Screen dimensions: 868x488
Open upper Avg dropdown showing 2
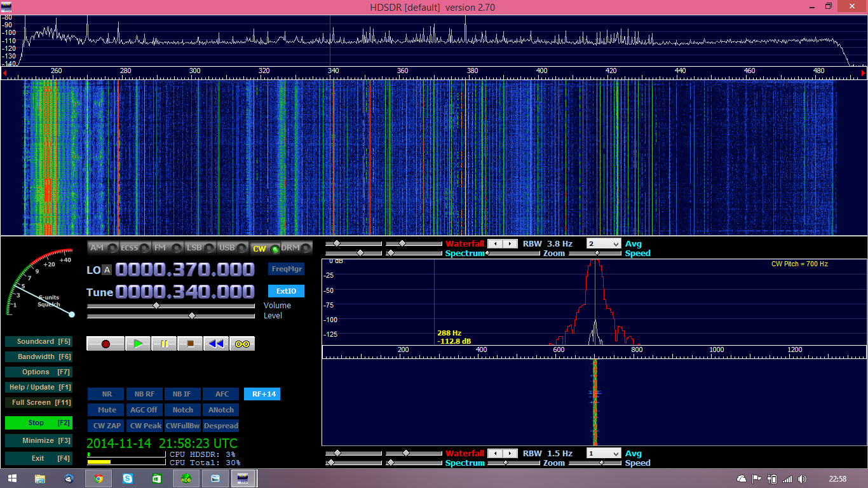tap(604, 243)
